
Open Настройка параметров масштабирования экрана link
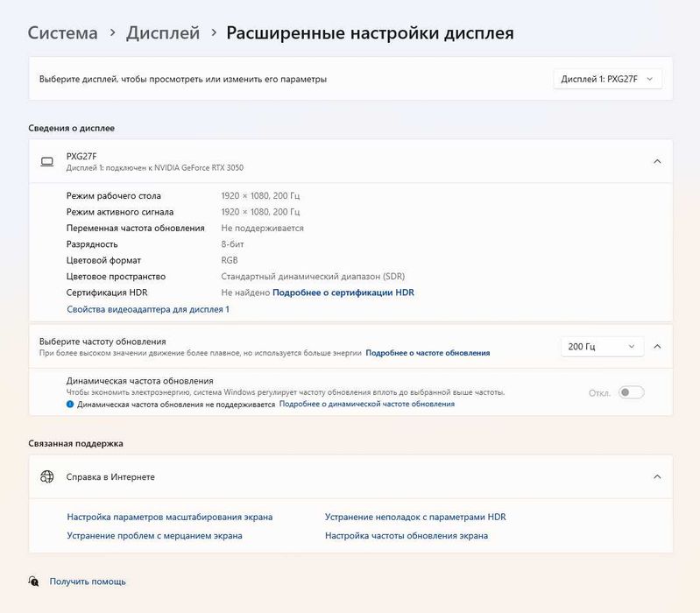[170, 517]
